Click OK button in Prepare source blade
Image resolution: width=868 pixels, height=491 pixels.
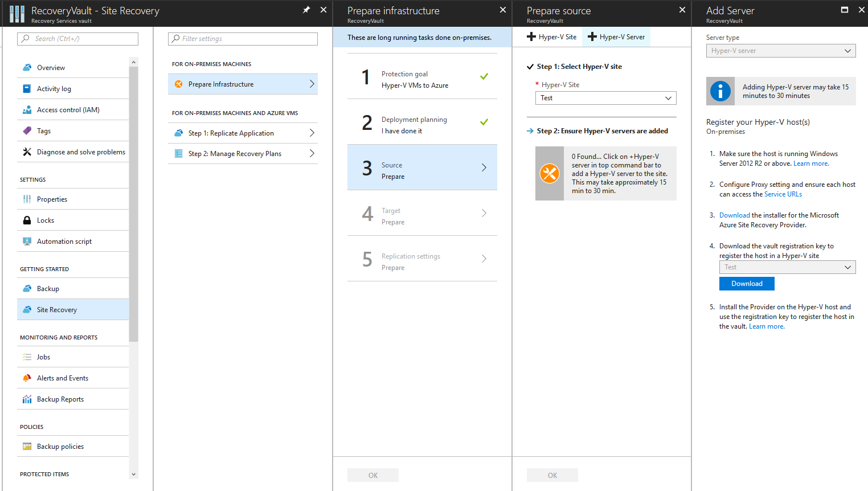552,475
